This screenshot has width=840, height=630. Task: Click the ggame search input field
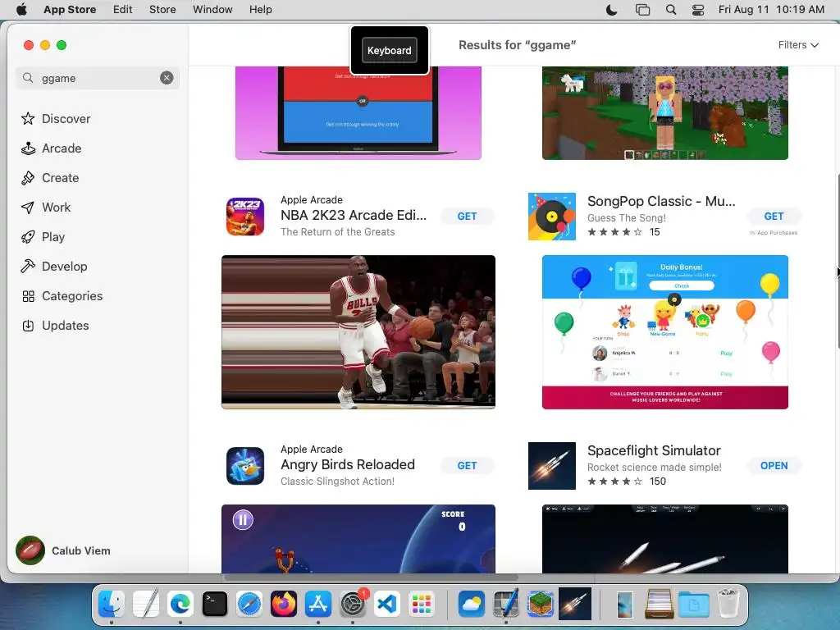coord(97,78)
